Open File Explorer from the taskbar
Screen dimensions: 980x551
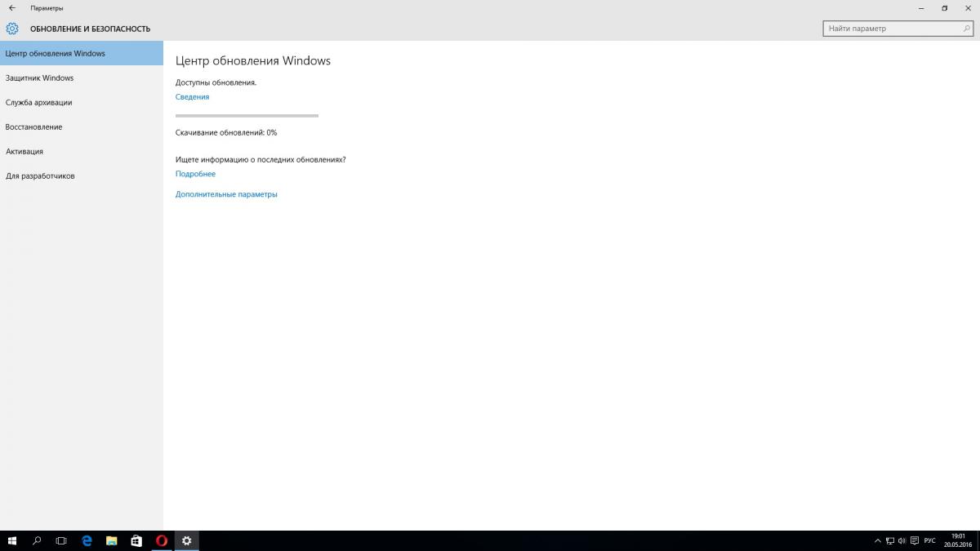click(112, 540)
